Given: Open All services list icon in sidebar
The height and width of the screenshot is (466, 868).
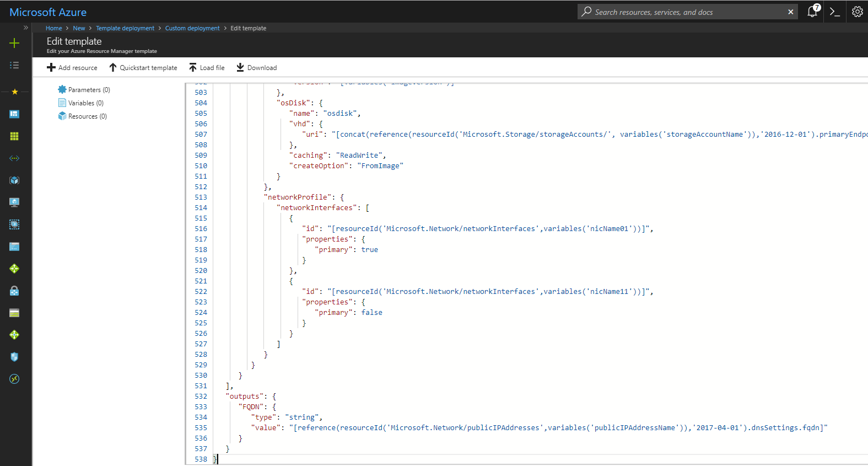Looking at the screenshot, I should coord(14,65).
